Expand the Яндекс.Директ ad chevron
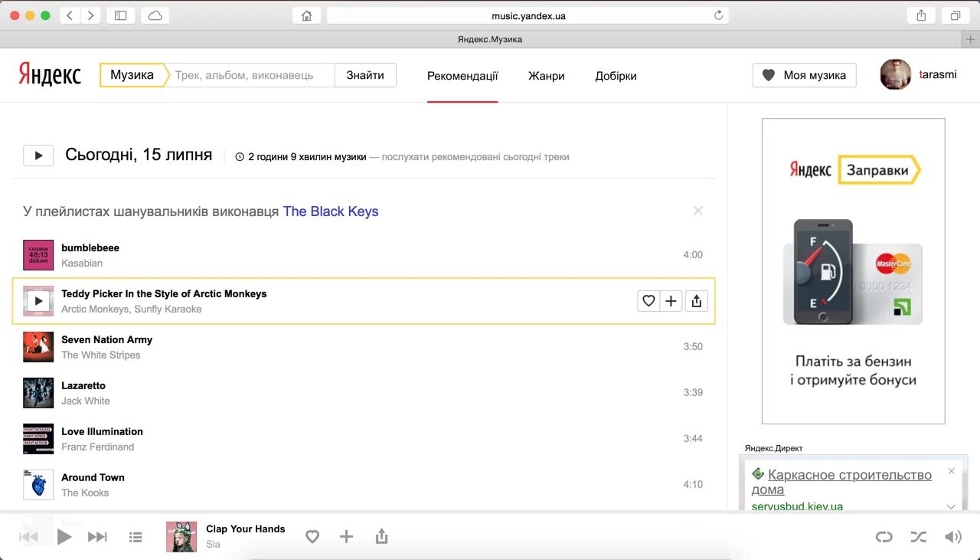Viewport: 980px width, 560px height. coord(951,506)
